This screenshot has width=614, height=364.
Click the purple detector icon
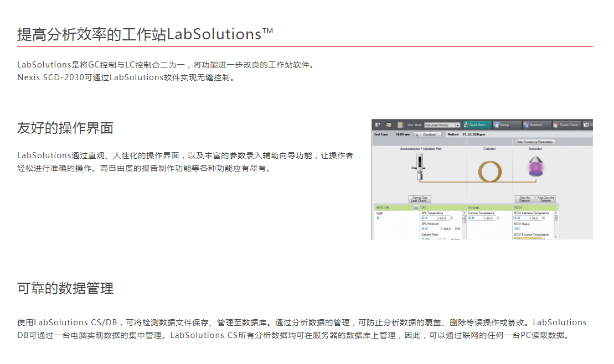pyautogui.click(x=536, y=167)
